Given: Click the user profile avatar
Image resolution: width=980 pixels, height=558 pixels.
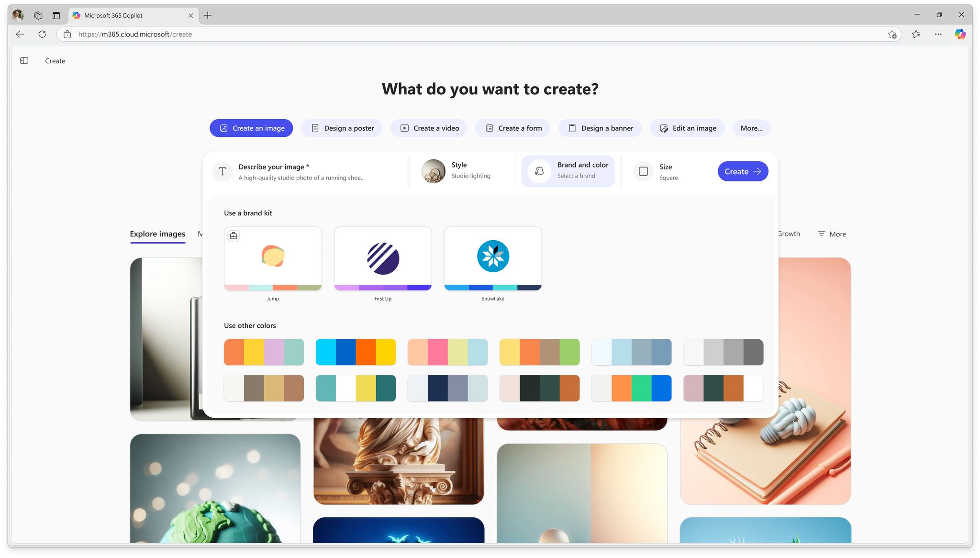Looking at the screenshot, I should 18,15.
